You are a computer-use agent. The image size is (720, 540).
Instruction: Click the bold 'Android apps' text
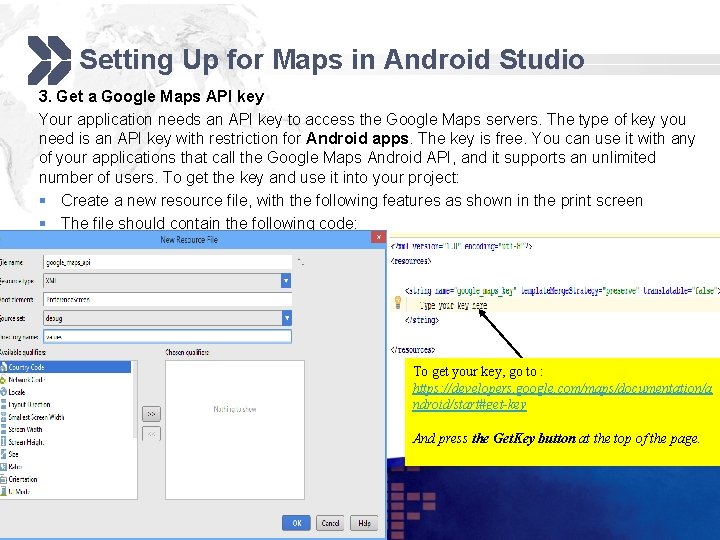coord(357,138)
